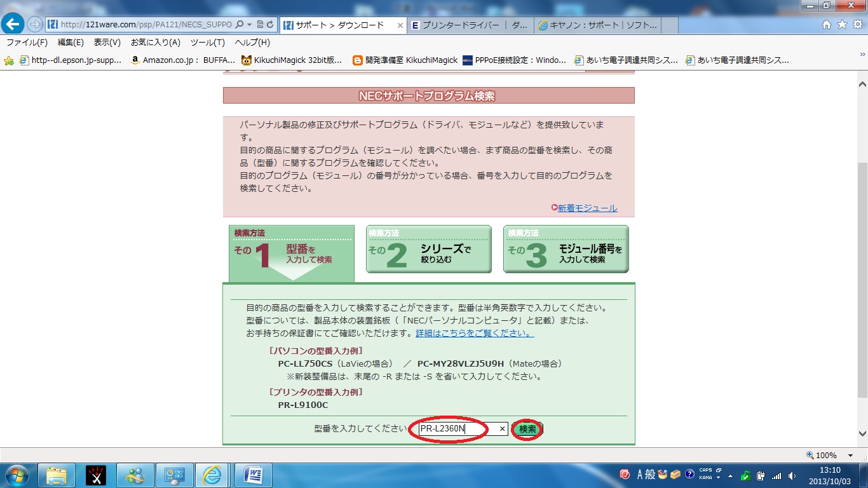Open Windows Explorer from the taskbar

tap(57, 475)
